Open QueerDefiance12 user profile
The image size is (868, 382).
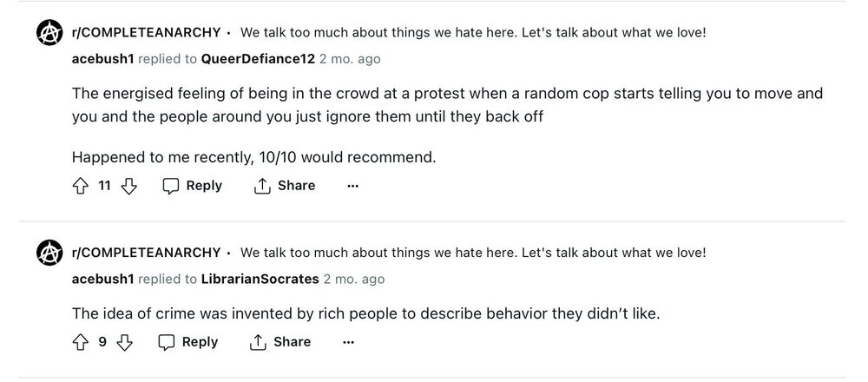(x=258, y=59)
